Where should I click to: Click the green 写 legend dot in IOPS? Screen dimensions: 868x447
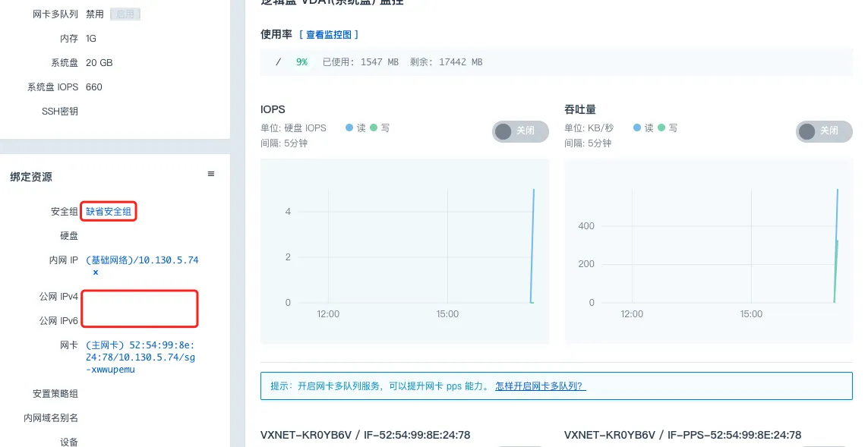[374, 128]
